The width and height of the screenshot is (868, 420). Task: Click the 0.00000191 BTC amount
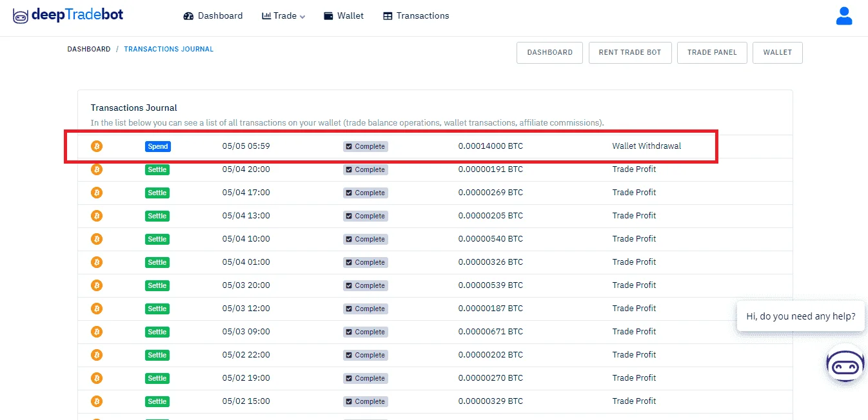pyautogui.click(x=491, y=169)
